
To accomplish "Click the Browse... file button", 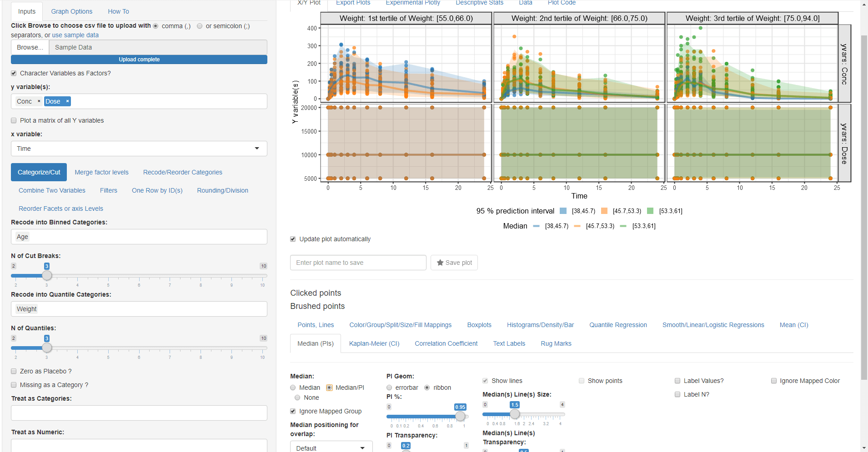I will (x=30, y=47).
